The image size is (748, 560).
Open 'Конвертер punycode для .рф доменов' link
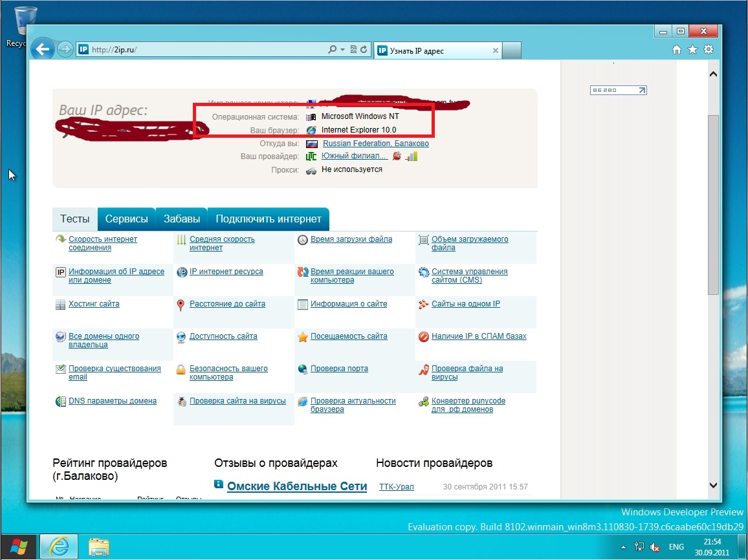pyautogui.click(x=468, y=405)
